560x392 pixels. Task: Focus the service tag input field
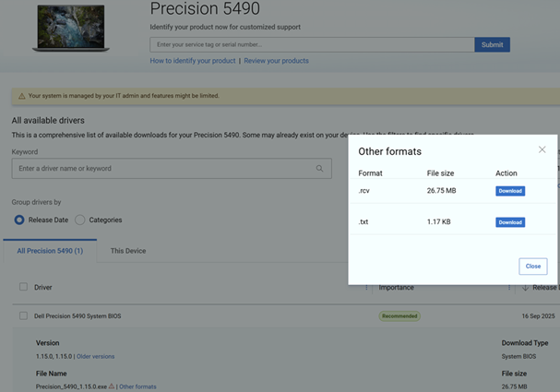coord(312,44)
